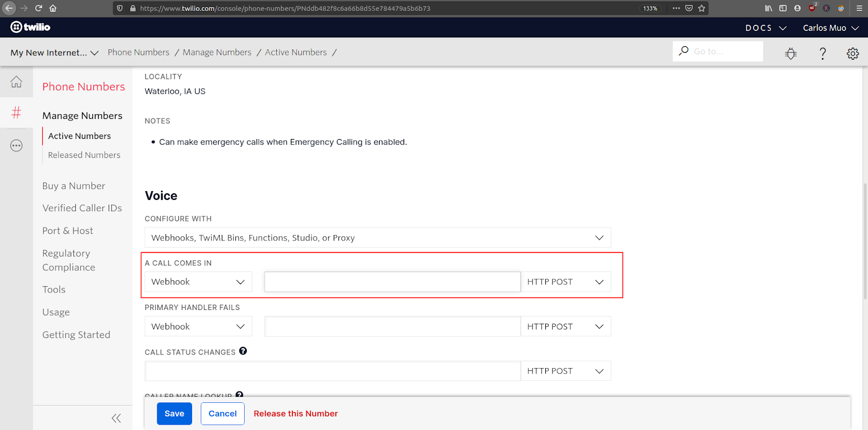Go to Phone Numbers breadcrumb
Image resolution: width=868 pixels, height=430 pixels.
coord(138,52)
